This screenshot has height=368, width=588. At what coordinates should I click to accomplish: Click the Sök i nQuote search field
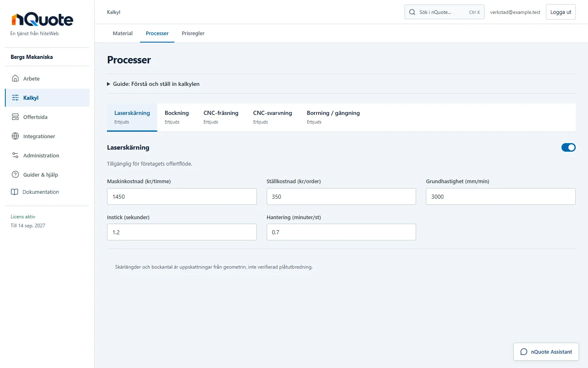(x=444, y=12)
